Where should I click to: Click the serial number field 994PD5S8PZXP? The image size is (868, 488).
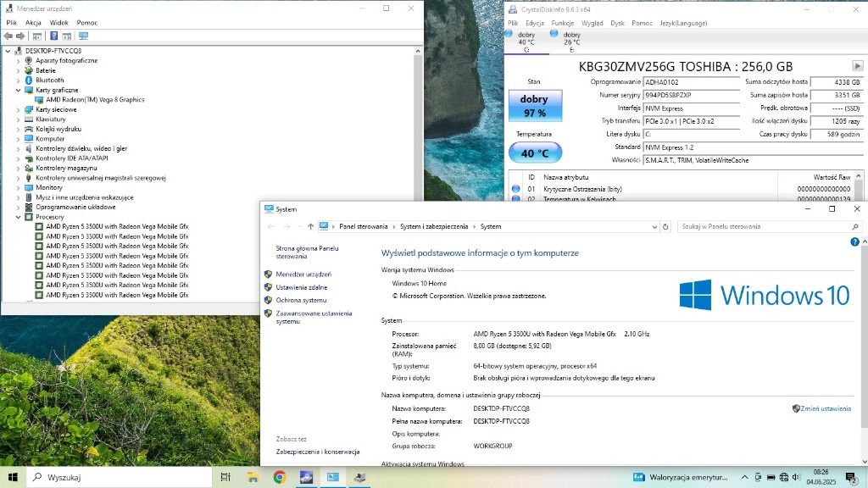pyautogui.click(x=692, y=95)
